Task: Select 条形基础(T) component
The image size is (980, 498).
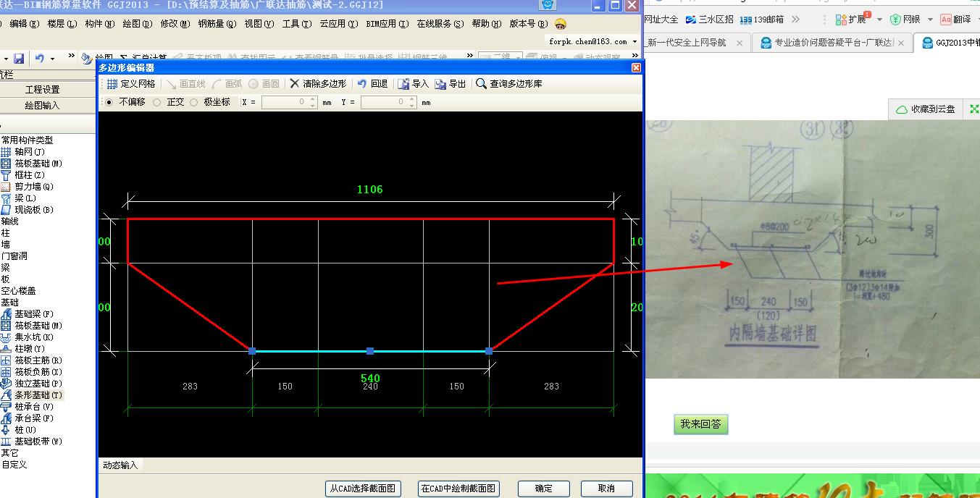Action: coord(32,395)
